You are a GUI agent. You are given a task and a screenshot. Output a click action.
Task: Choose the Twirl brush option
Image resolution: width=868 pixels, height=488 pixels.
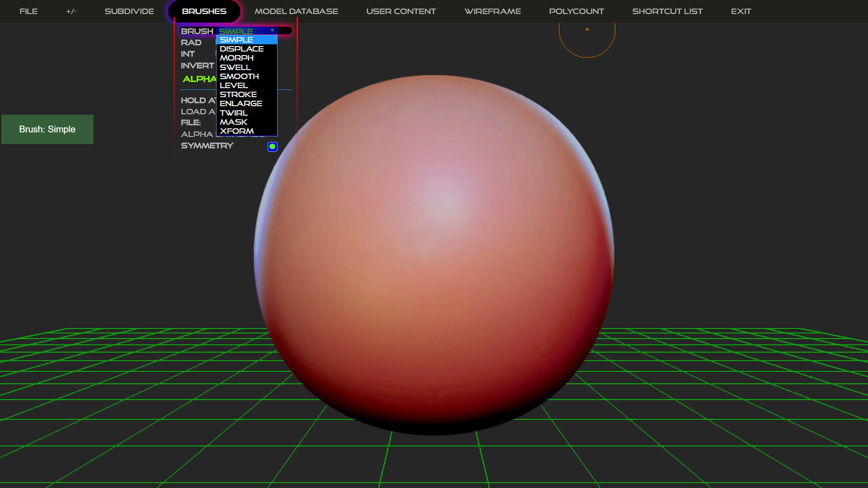[x=233, y=113]
